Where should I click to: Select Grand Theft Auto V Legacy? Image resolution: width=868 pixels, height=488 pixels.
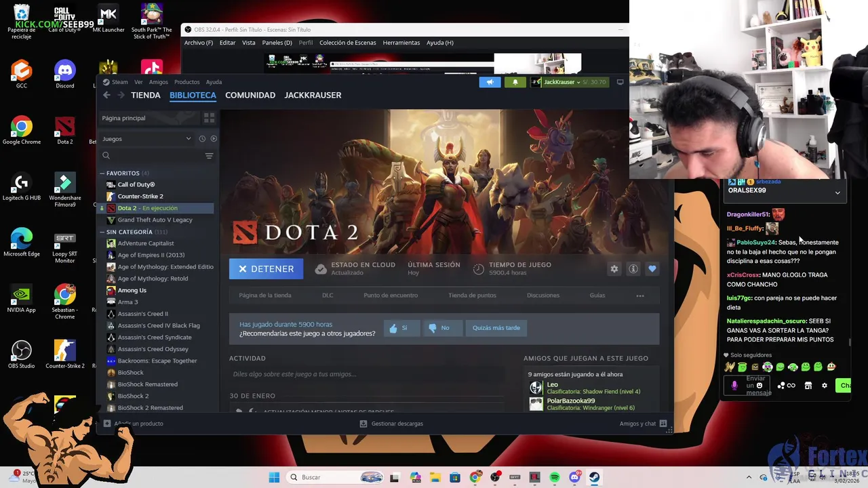pos(156,220)
